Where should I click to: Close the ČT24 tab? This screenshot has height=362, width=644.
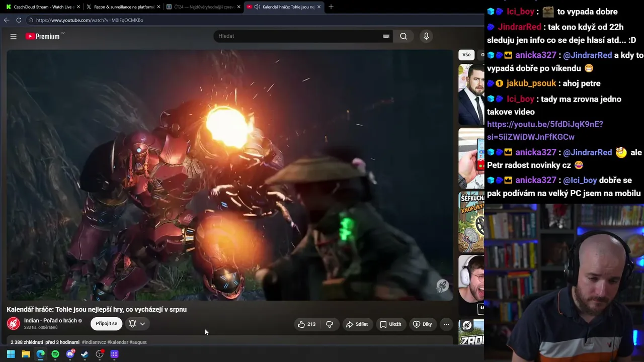pos(239,7)
